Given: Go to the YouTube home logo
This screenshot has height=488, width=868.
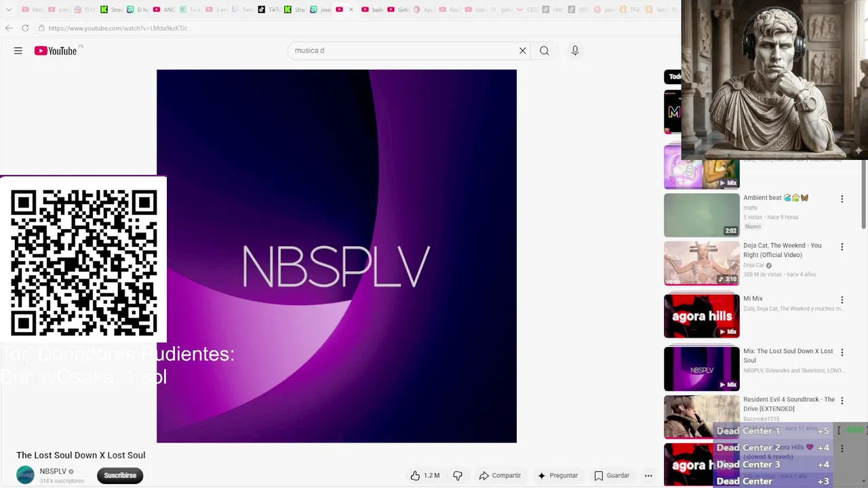Looking at the screenshot, I should pyautogui.click(x=56, y=51).
